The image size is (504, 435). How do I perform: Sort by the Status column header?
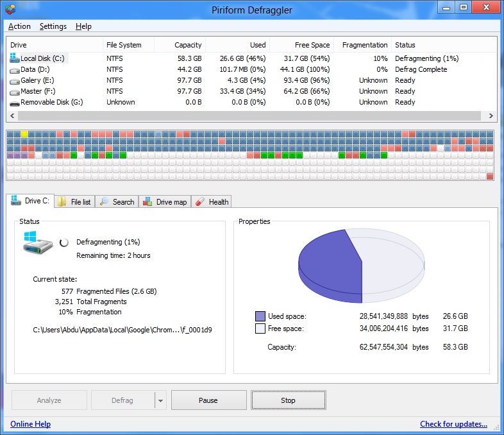click(x=444, y=45)
